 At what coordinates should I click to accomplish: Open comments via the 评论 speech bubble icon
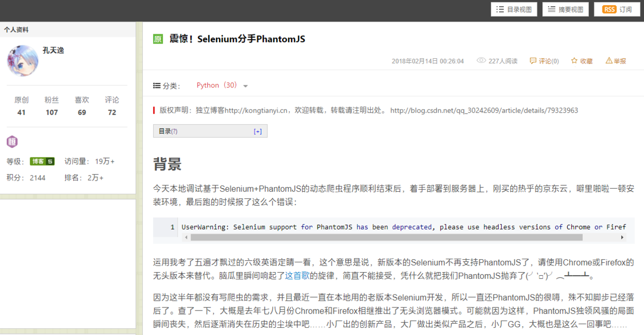point(533,60)
